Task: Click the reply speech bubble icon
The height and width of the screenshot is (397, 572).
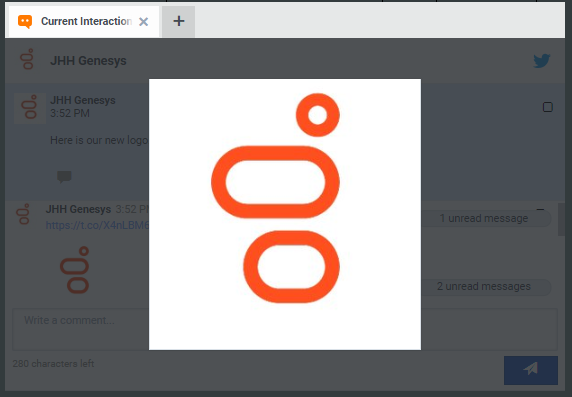Action: 64,177
